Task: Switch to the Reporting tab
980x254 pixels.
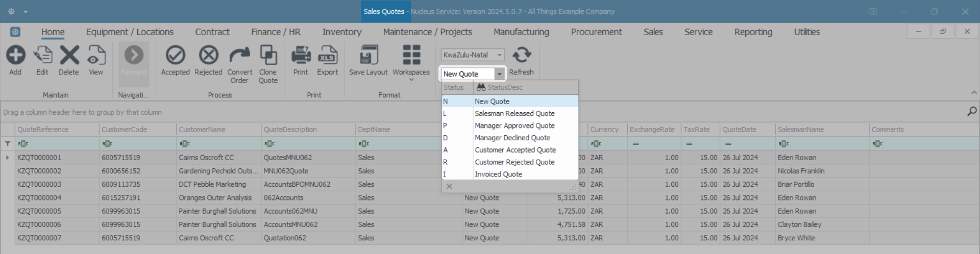Action: [x=753, y=32]
